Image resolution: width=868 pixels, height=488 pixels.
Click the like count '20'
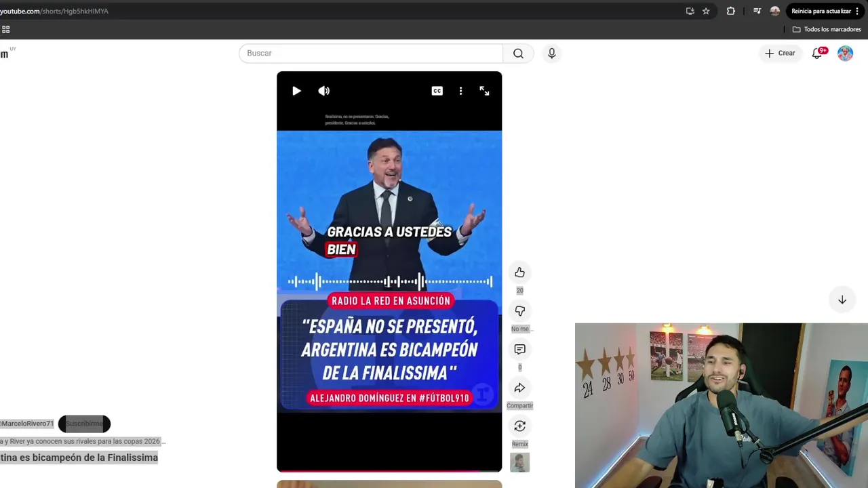tap(519, 290)
